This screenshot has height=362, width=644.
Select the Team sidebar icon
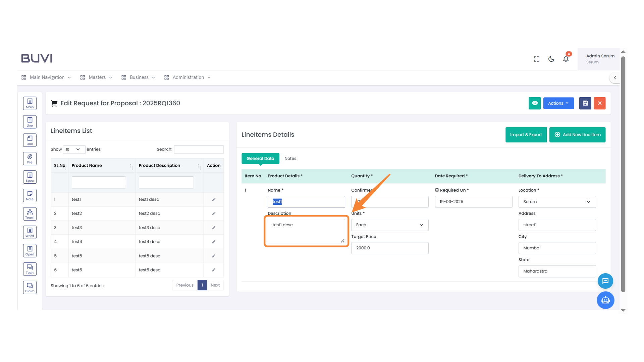30,214
